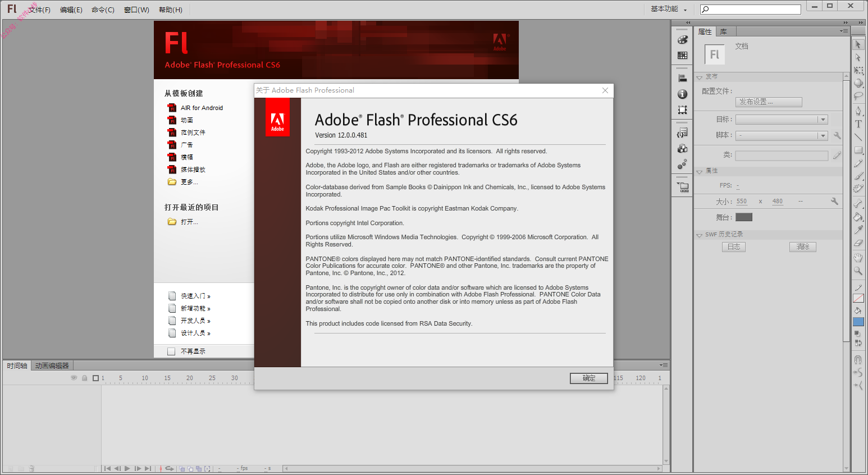Open the Project panel icon

[682, 188]
